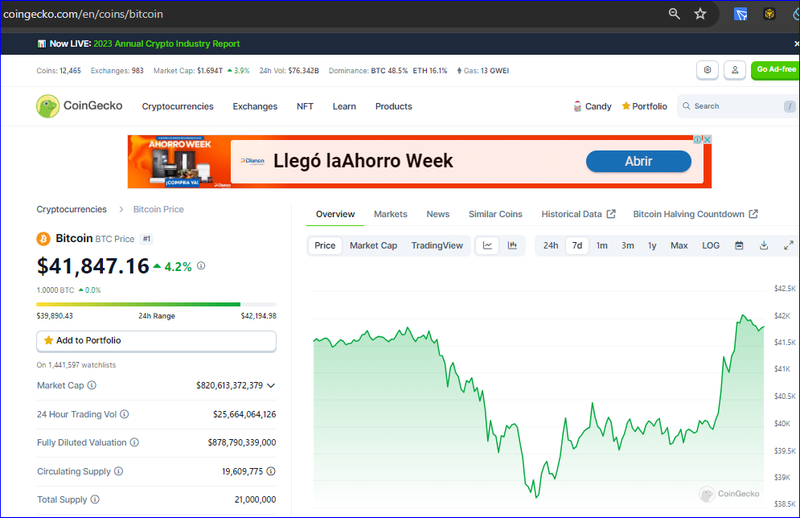The image size is (800, 518).
Task: Open Bitcoin Halving Countdown link
Action: [x=695, y=214]
